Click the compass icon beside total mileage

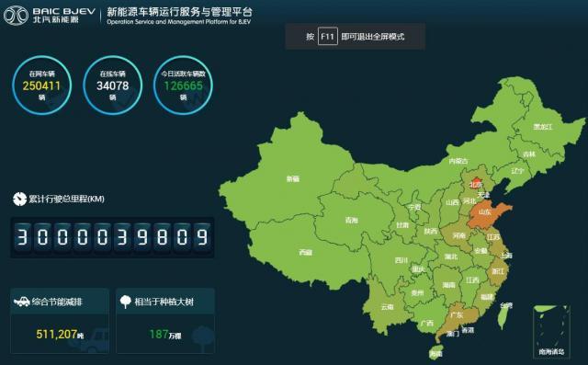pyautogui.click(x=19, y=200)
